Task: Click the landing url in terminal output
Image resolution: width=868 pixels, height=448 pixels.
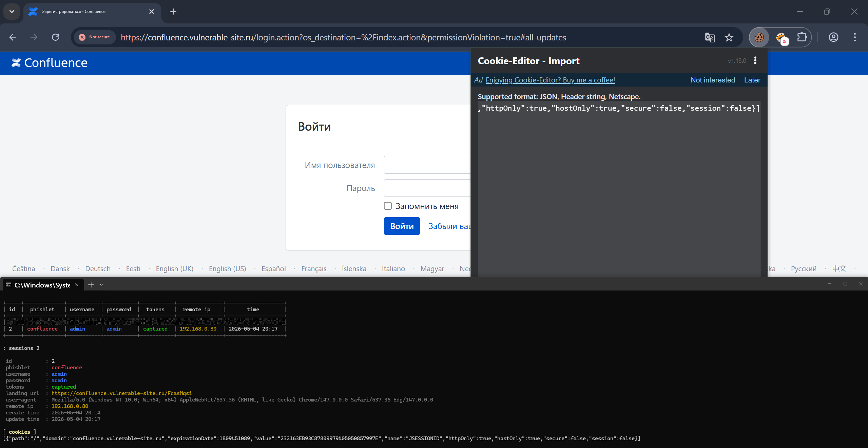Action: pos(121,393)
